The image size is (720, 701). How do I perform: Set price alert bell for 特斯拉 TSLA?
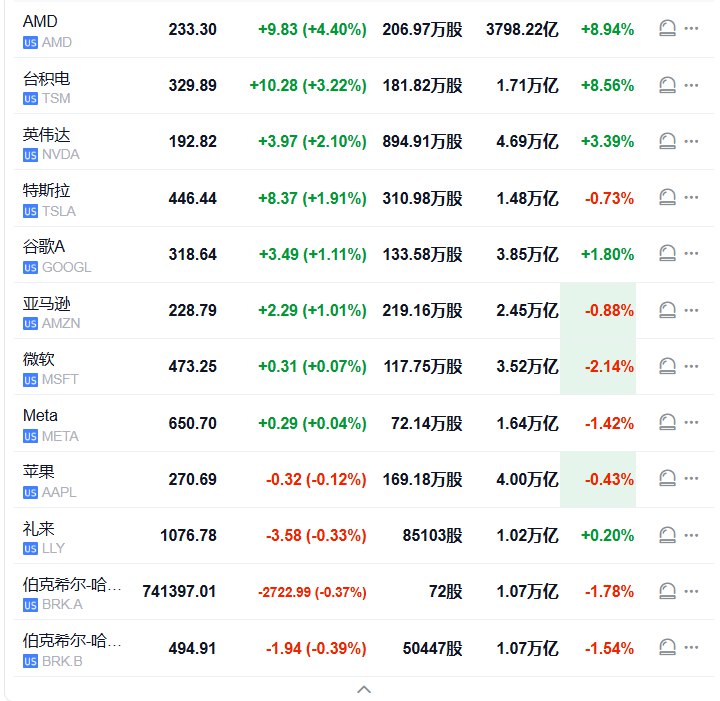tap(667, 197)
